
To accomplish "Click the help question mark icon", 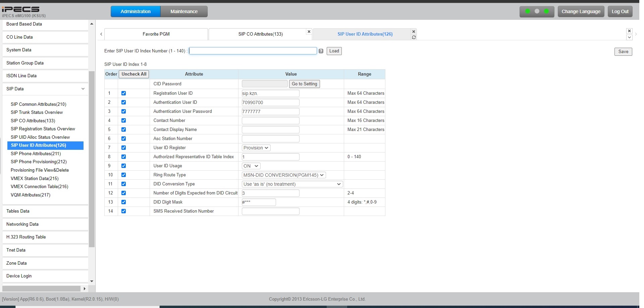I will [x=321, y=51].
